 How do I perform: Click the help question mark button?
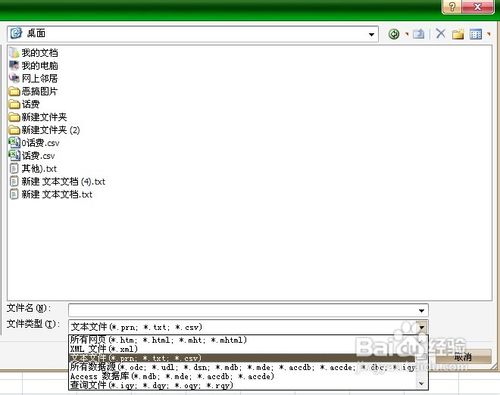(452, 7)
